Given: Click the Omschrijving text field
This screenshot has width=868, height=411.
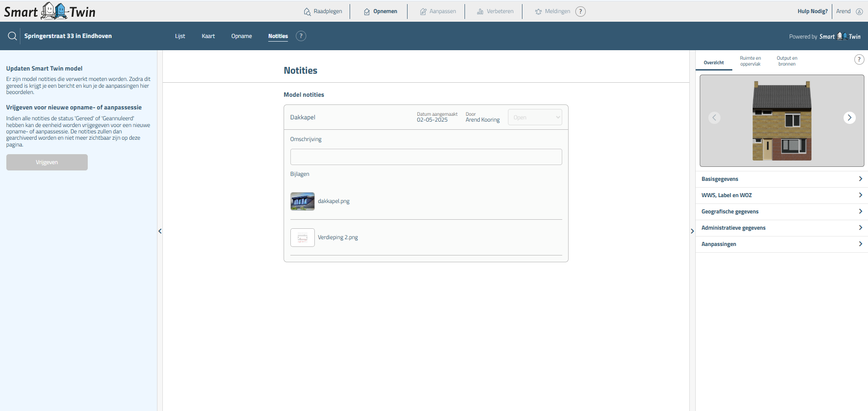Looking at the screenshot, I should [x=426, y=157].
